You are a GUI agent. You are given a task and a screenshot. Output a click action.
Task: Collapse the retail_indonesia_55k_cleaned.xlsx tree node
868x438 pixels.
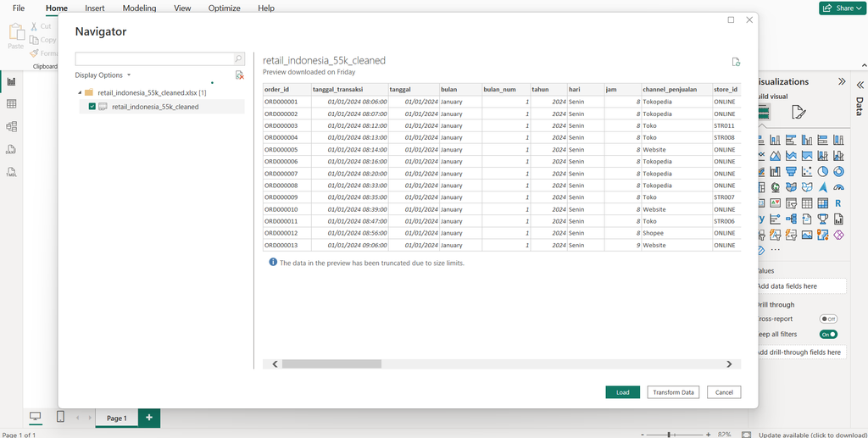[x=80, y=93]
